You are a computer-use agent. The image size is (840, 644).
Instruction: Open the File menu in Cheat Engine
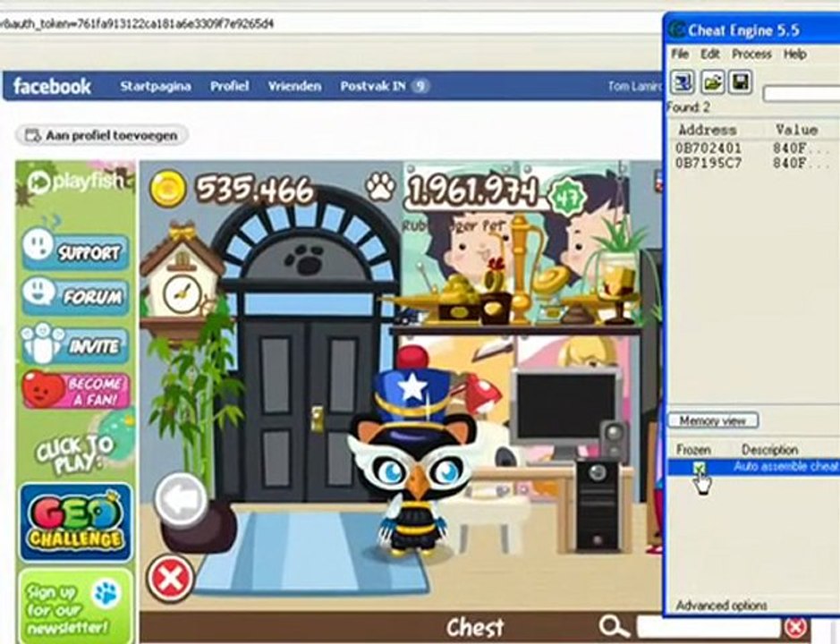(680, 54)
